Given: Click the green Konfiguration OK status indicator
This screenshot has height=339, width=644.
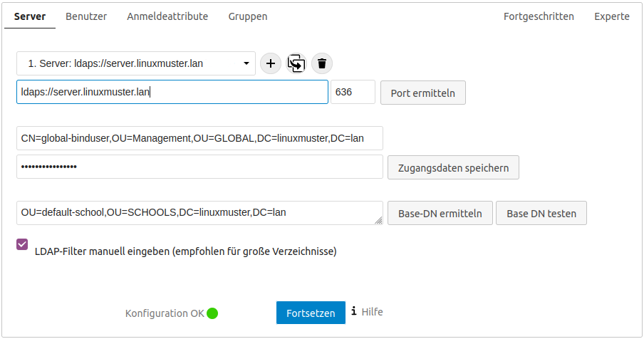Looking at the screenshot, I should (212, 313).
